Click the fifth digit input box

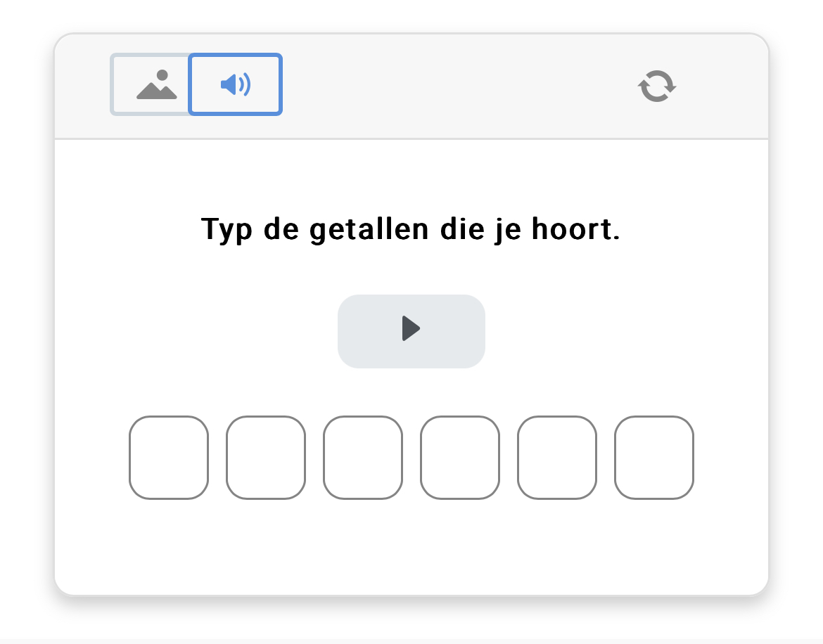[557, 458]
